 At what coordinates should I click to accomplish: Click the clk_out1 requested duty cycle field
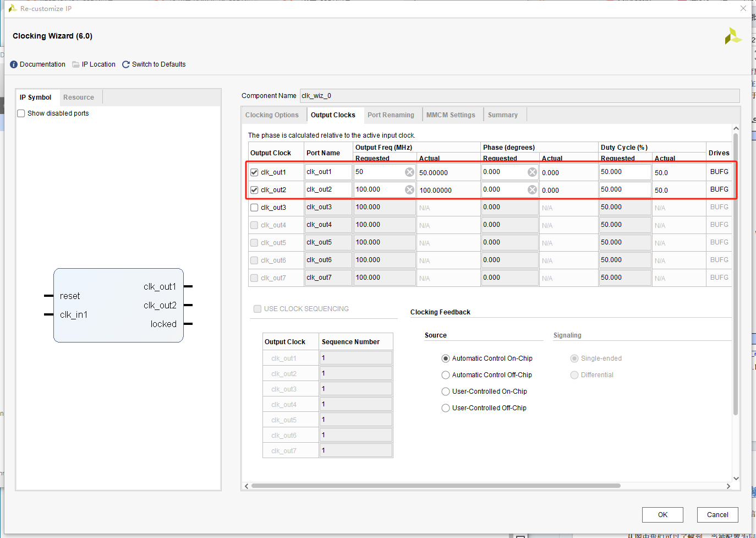pyautogui.click(x=625, y=172)
